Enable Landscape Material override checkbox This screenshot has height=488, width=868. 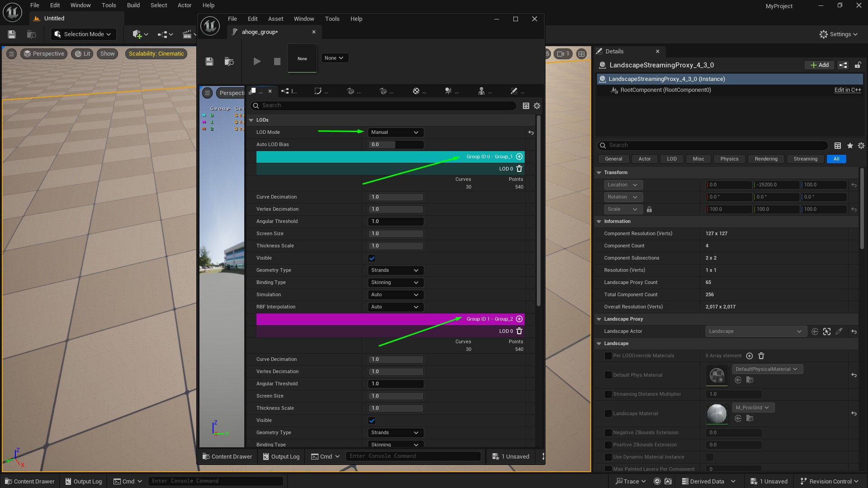tap(608, 413)
